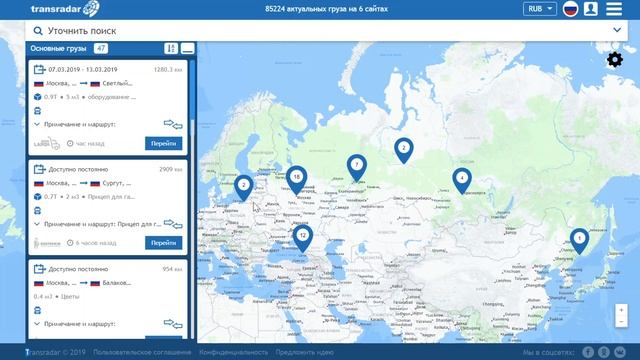Zoom out on the map

pos(621,322)
